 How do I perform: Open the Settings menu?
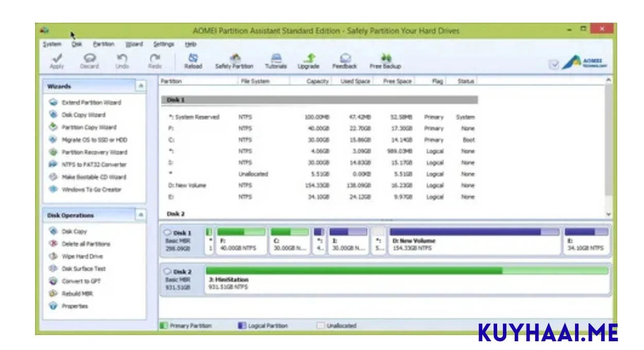164,44
